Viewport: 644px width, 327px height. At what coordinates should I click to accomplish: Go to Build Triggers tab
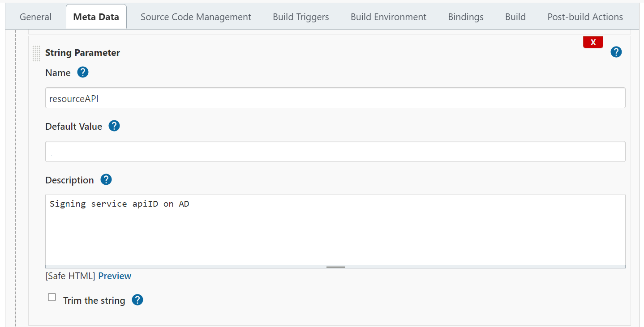[301, 17]
